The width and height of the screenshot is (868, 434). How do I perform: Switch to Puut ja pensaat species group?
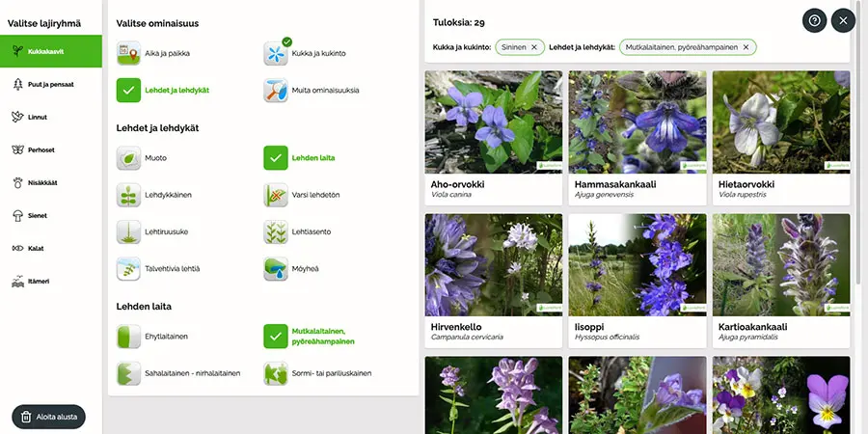coord(50,84)
